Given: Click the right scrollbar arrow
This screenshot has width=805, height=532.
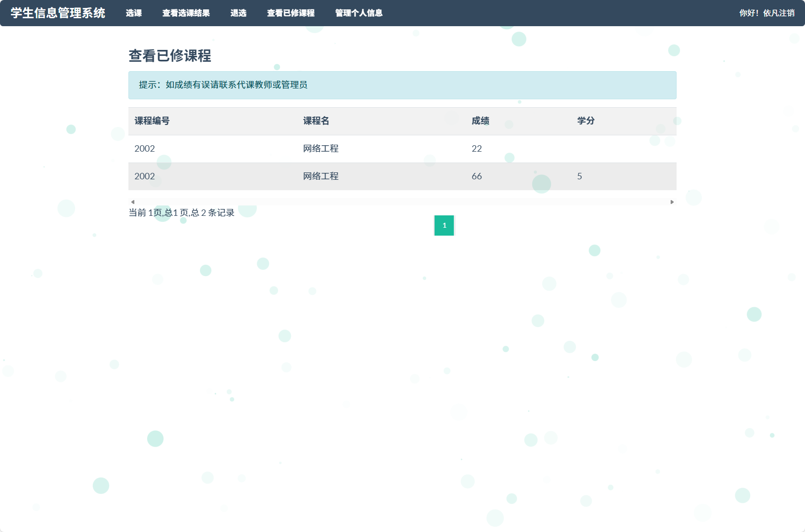Looking at the screenshot, I should 672,202.
